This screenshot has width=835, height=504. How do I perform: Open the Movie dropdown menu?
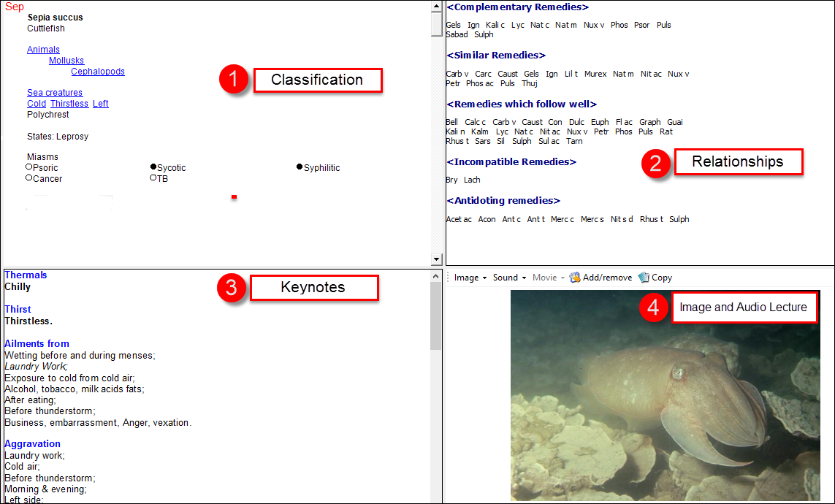click(549, 278)
